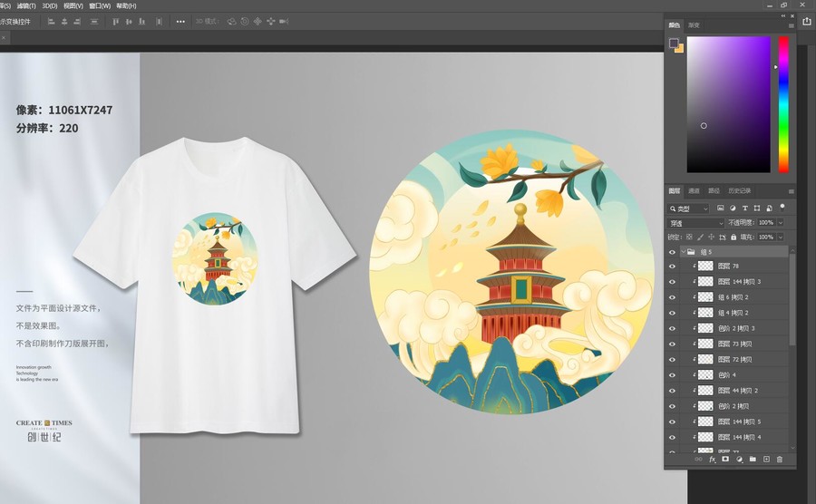Filter layers by type (T) icon

coord(744,208)
